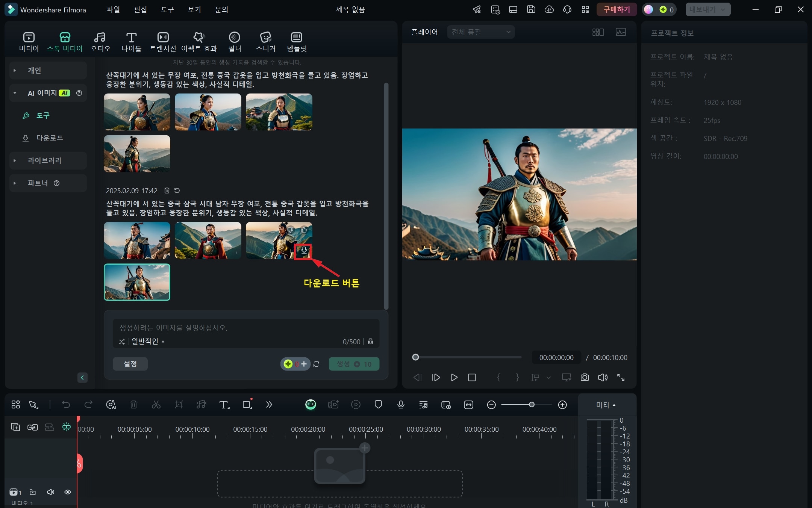Open the voiceover microphone tool
This screenshot has width=812, height=508.
click(401, 405)
